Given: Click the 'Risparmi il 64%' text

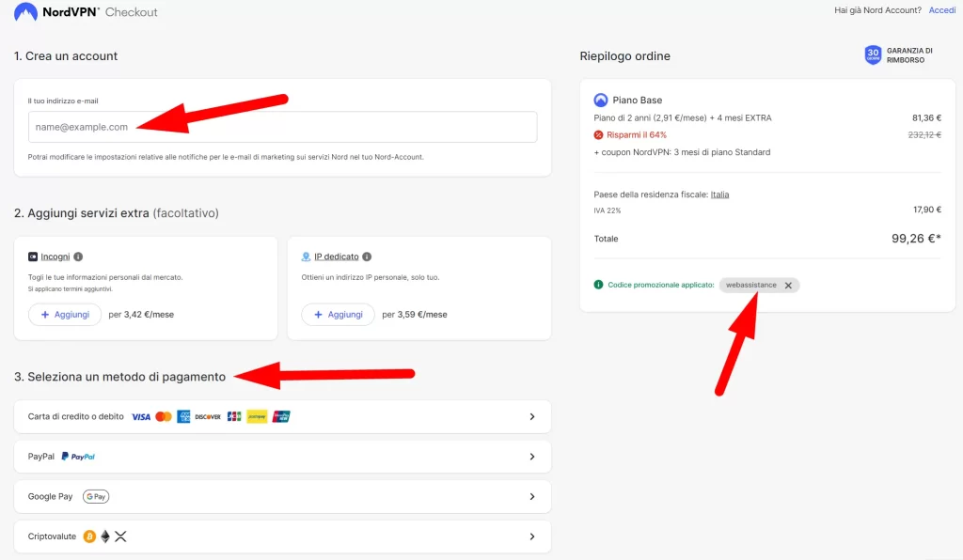Looking at the screenshot, I should pyautogui.click(x=637, y=135).
